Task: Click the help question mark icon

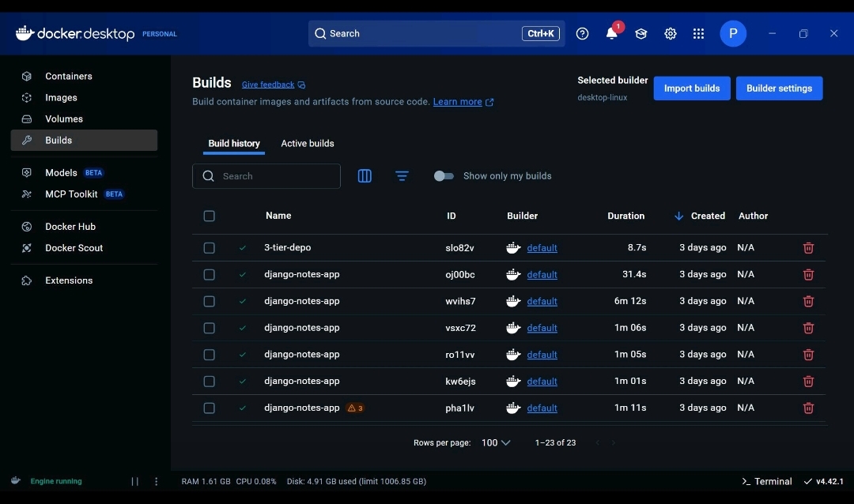Action: [583, 34]
